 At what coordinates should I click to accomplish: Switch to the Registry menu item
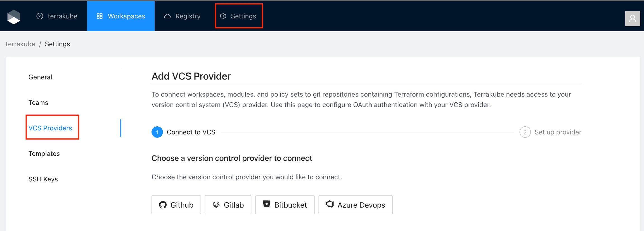pos(182,16)
